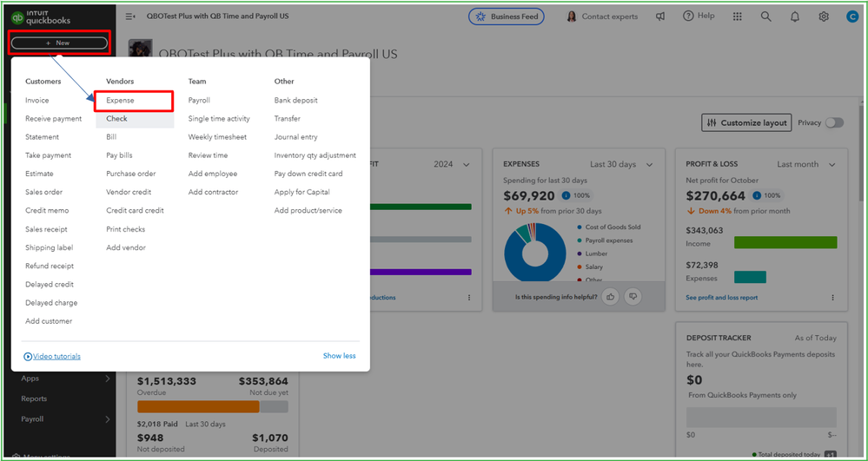Select Add vendor entry
This screenshot has height=461, width=868.
[x=126, y=247]
